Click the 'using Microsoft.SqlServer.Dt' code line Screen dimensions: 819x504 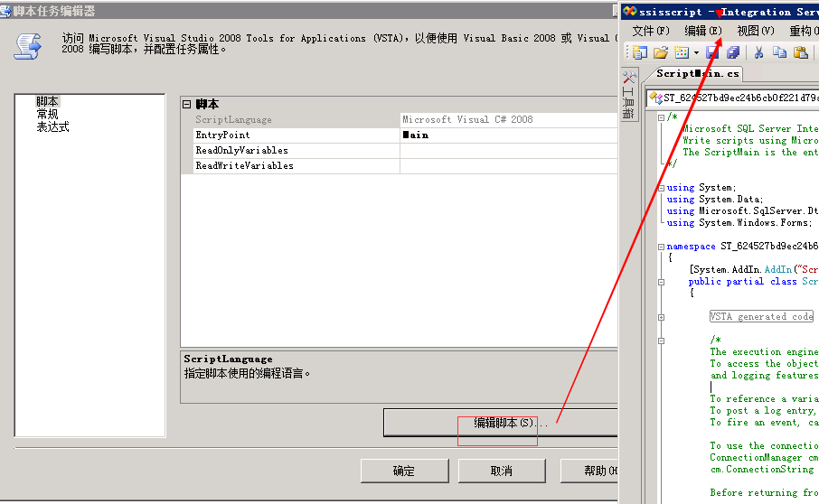742,210
